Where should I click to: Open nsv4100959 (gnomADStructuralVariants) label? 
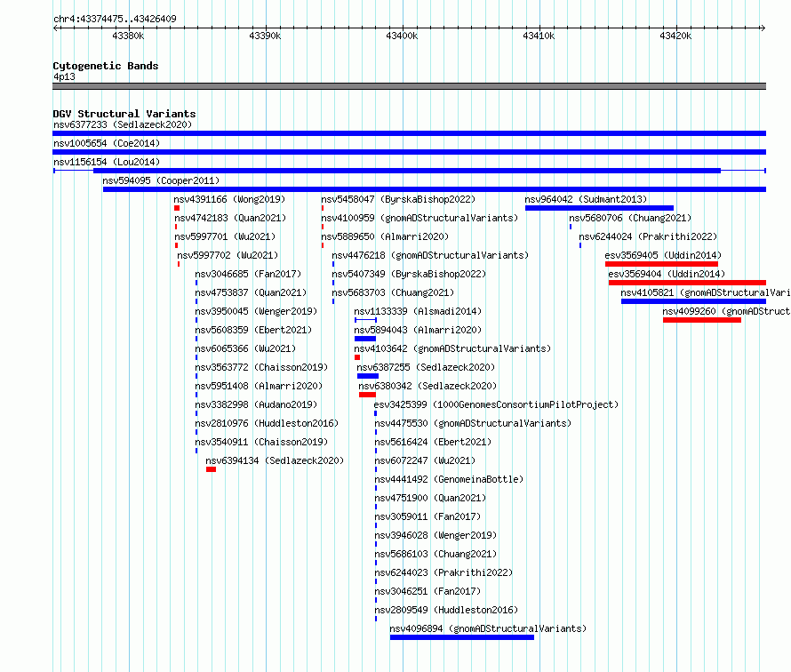coord(419,218)
